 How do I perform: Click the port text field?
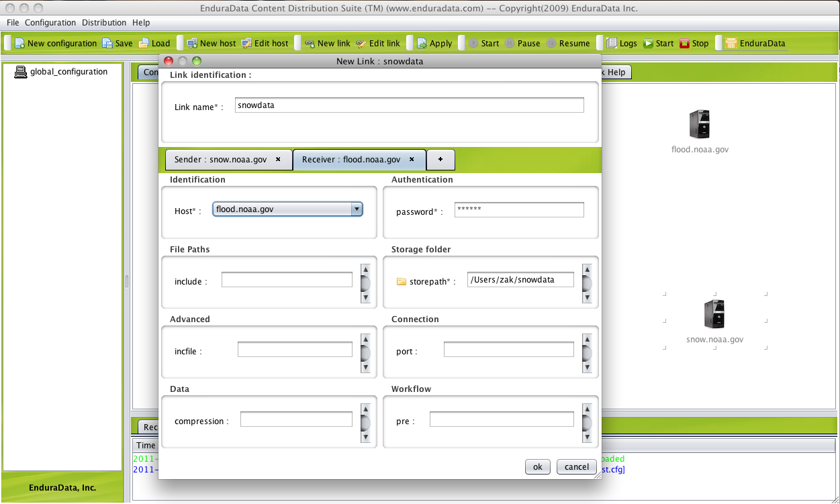[509, 350]
